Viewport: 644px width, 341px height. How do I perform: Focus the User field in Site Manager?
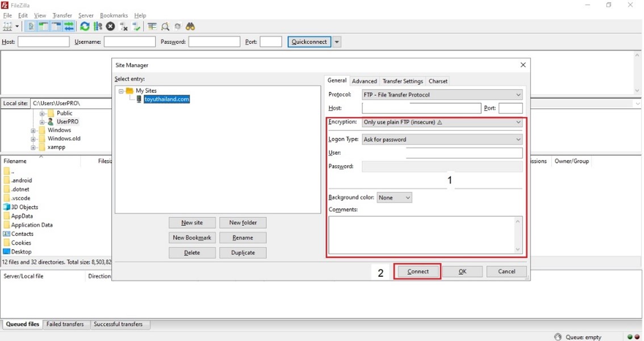442,153
